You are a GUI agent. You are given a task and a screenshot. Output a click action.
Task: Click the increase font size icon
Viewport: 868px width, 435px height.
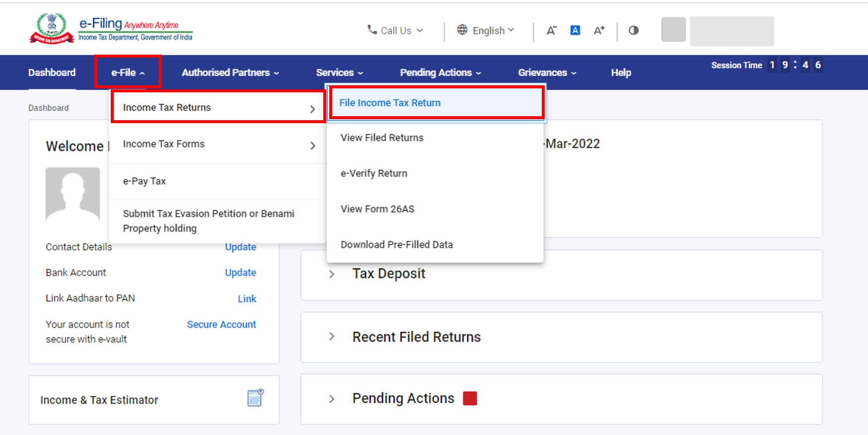[x=599, y=31]
